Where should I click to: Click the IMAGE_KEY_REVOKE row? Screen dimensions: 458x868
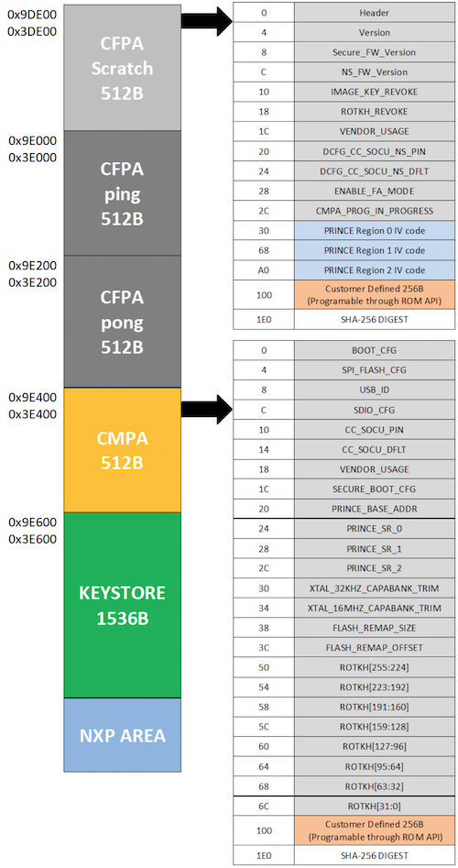pyautogui.click(x=343, y=92)
